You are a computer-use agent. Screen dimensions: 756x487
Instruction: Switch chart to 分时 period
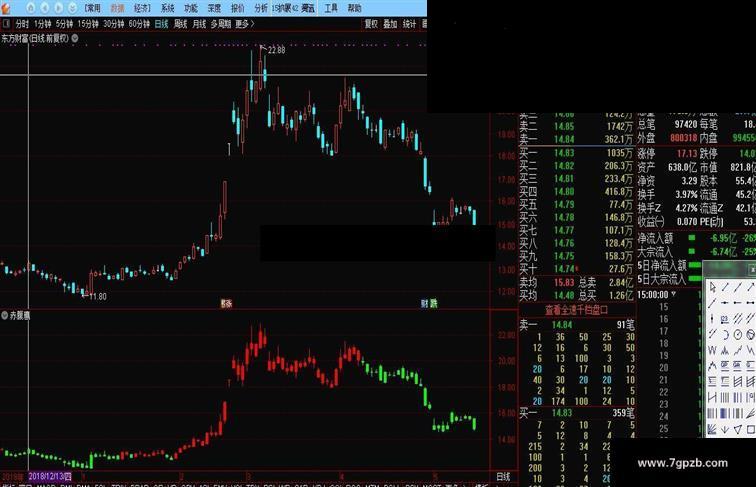tap(22, 24)
